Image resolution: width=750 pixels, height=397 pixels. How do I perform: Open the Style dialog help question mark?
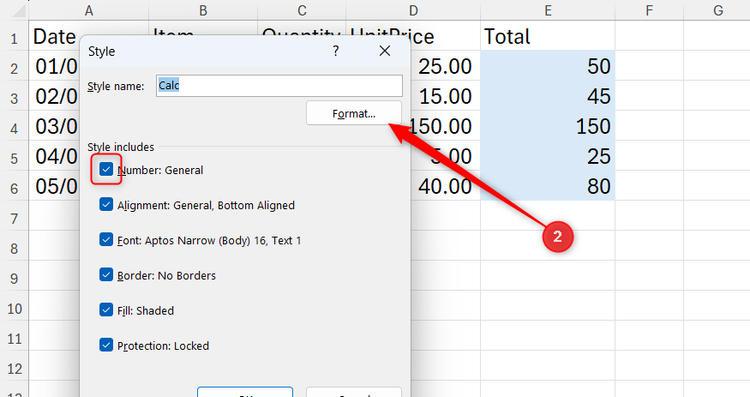pyautogui.click(x=336, y=51)
